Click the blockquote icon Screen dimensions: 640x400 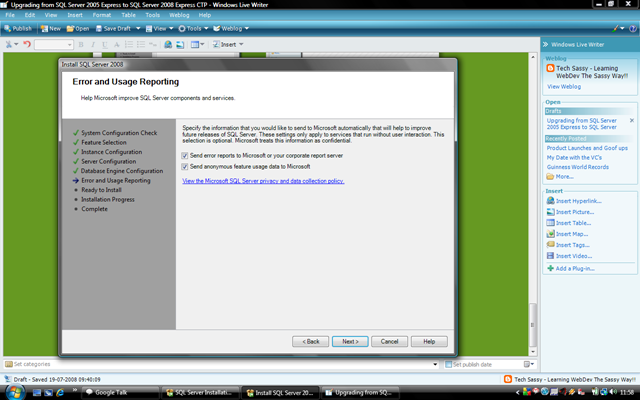click(x=153, y=44)
